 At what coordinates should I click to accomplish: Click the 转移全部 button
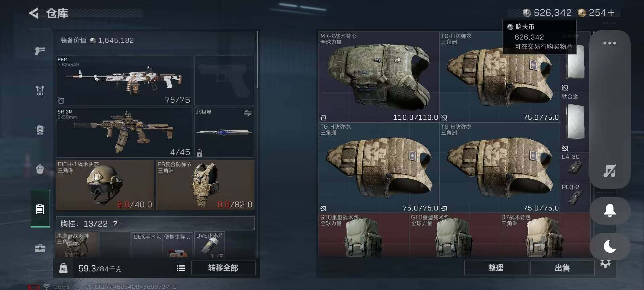coord(223,268)
